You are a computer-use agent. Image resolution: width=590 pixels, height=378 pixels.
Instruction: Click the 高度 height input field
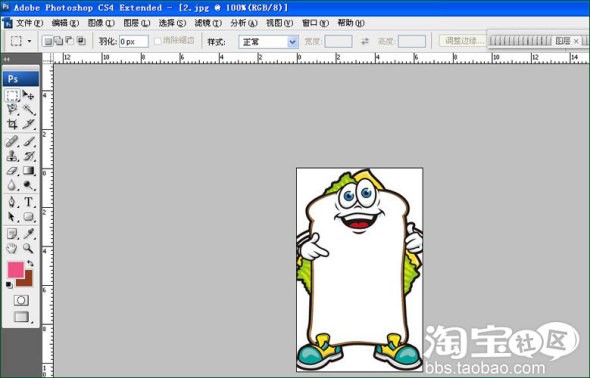(x=412, y=41)
